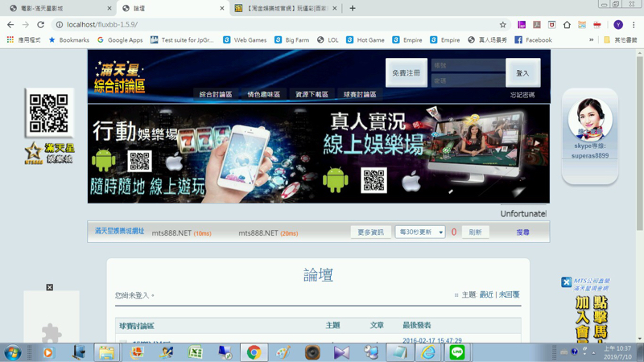
Task: Click customer service avatar photo
Action: tap(590, 119)
